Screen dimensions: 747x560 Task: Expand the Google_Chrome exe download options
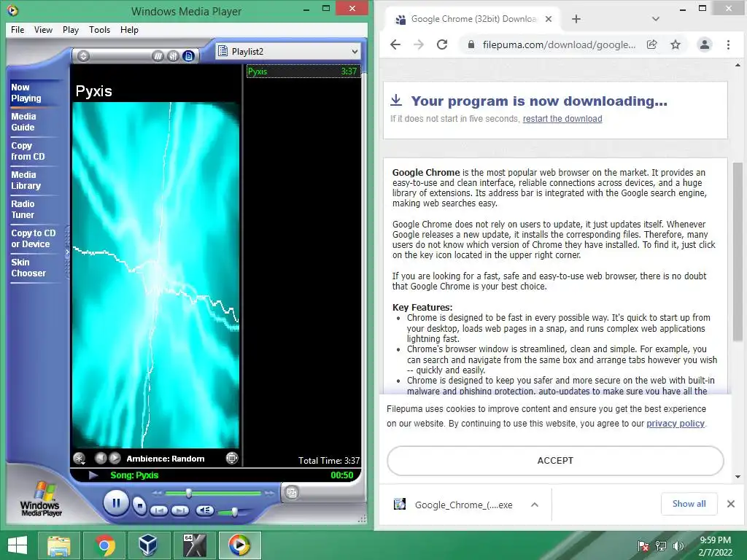pyautogui.click(x=535, y=505)
